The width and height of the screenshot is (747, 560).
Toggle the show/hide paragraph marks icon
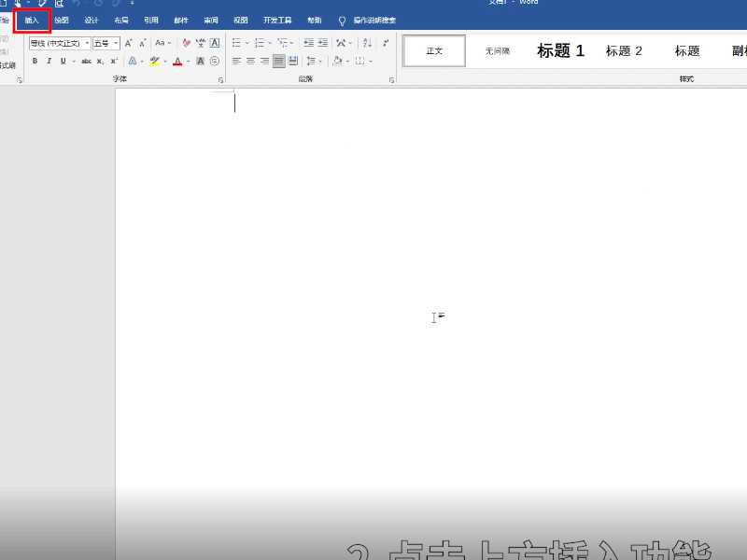coord(385,42)
